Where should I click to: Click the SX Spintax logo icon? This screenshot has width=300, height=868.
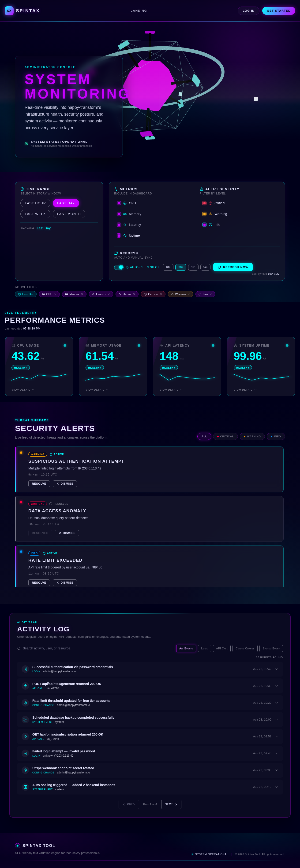tap(9, 11)
